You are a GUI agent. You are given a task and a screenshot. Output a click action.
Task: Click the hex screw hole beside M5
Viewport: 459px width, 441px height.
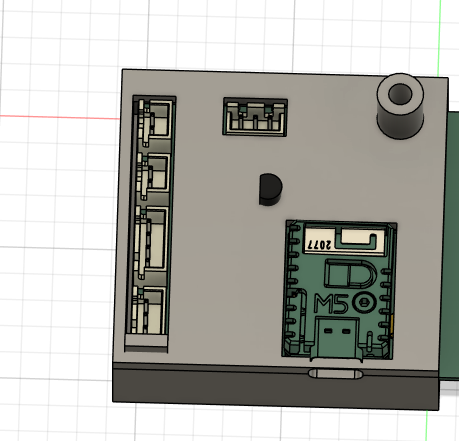pos(364,303)
